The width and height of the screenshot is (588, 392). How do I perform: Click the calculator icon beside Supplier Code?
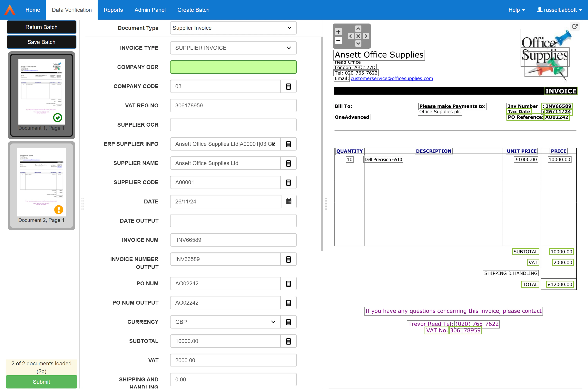pyautogui.click(x=289, y=182)
